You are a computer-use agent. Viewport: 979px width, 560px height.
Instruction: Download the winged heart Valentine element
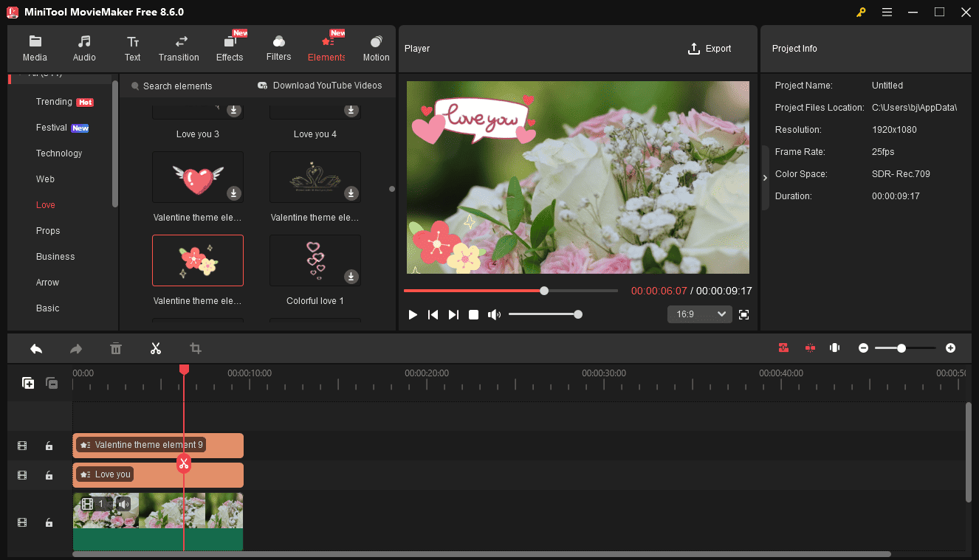[234, 193]
